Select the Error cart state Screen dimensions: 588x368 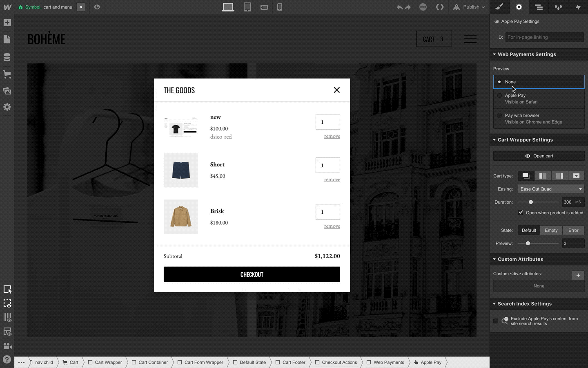[573, 230]
